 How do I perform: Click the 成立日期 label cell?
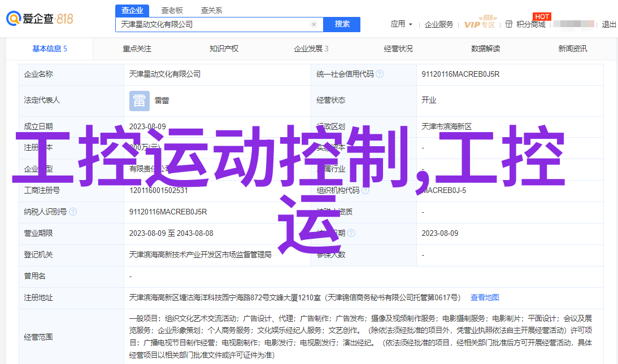tap(71, 127)
